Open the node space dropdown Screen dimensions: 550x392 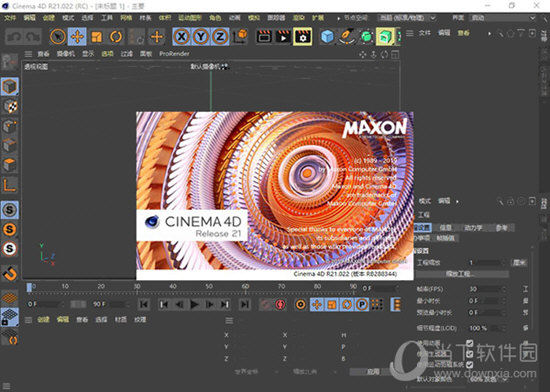point(407,18)
